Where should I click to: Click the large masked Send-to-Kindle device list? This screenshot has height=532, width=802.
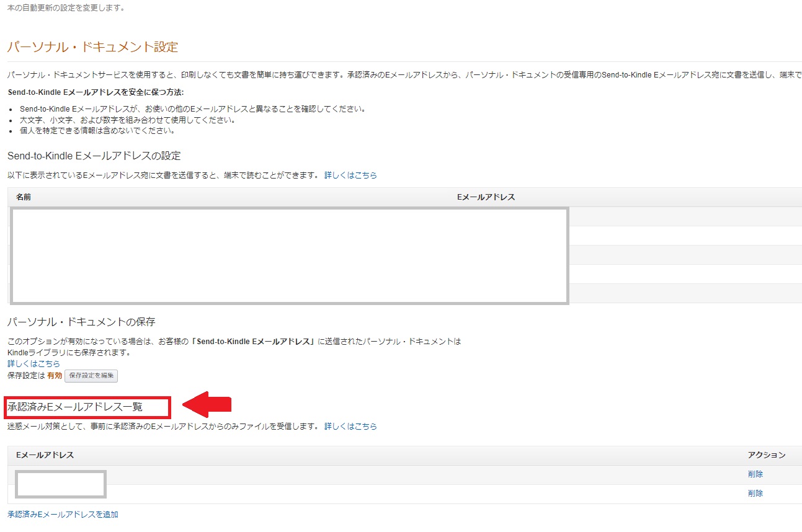289,256
